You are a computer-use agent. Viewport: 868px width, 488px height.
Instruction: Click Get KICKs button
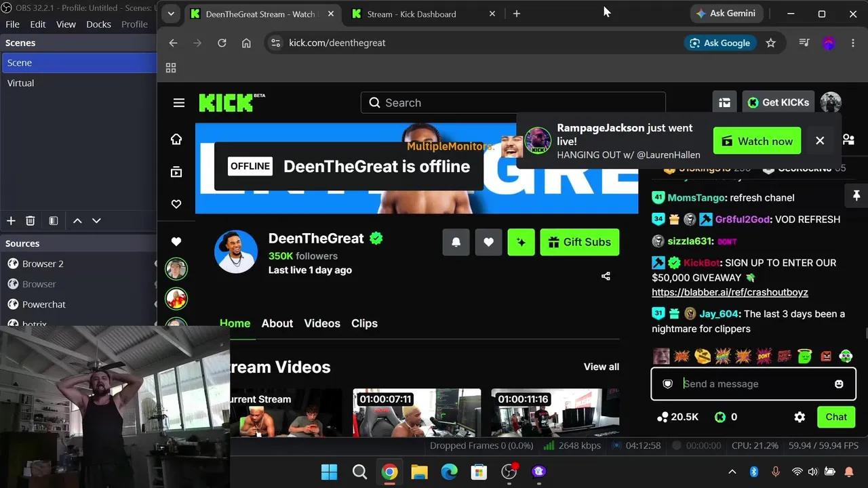[778, 102]
